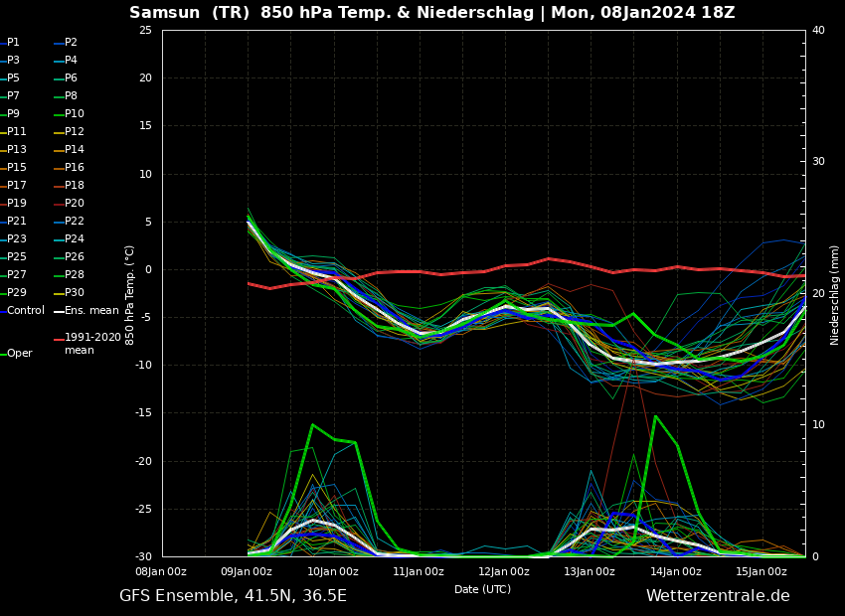Click the -25 temperature axis value
Image resolution: width=845 pixels, height=616 pixels.
click(x=143, y=509)
